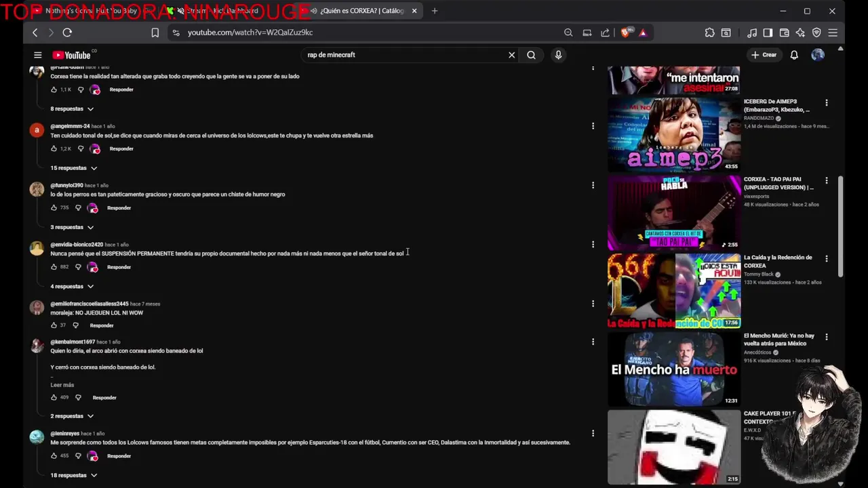868x488 pixels.
Task: Open Brave Rewards triangle icon
Action: [643, 33]
